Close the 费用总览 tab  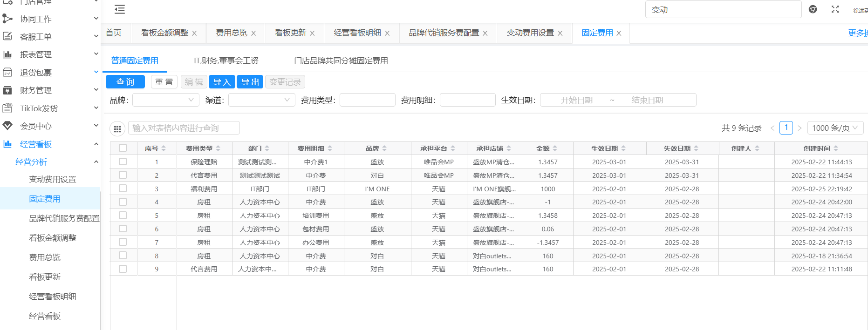tap(253, 34)
